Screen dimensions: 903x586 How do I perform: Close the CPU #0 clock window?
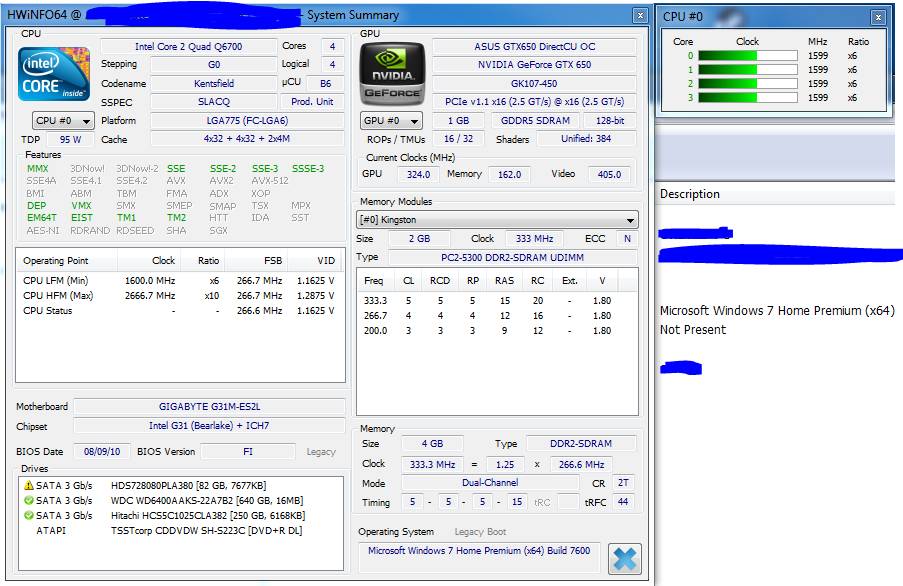(x=878, y=17)
